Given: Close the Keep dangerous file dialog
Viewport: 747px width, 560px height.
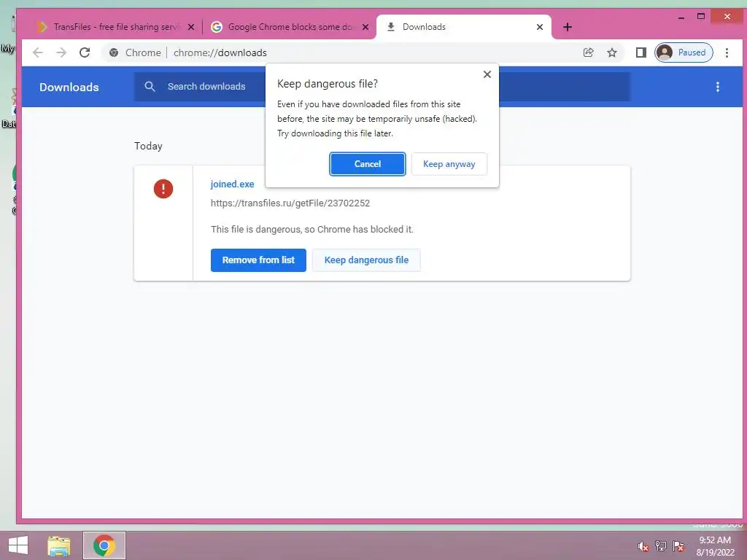Looking at the screenshot, I should 487,74.
